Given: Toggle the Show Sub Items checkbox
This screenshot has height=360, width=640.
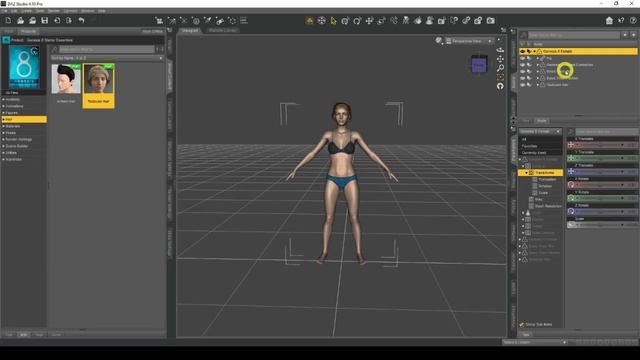Looking at the screenshot, I should coord(522,324).
